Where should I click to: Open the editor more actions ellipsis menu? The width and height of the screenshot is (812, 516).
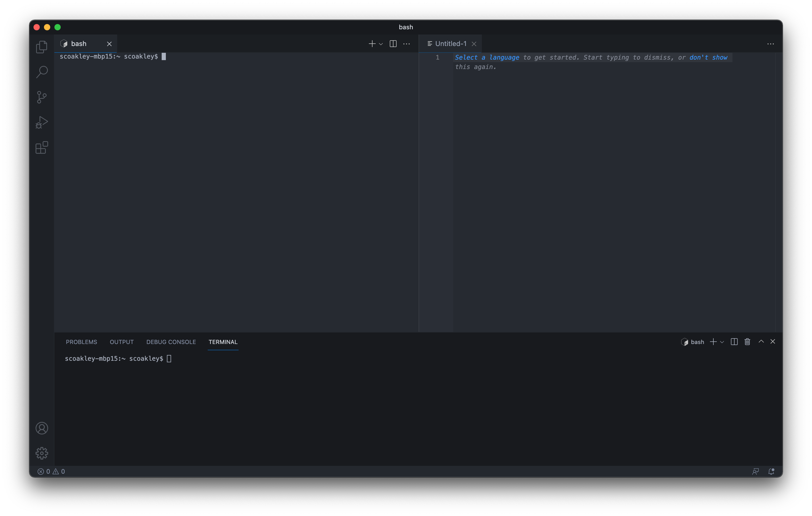(407, 44)
